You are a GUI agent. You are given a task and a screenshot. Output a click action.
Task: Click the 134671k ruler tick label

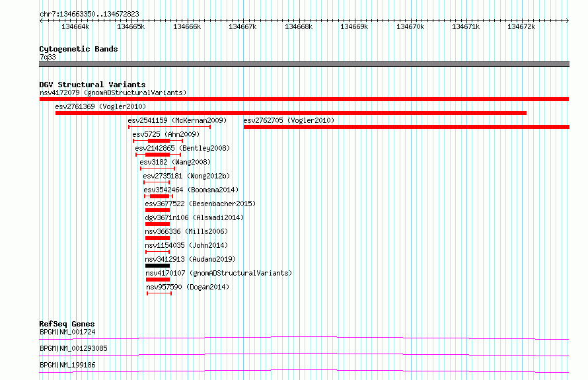click(x=466, y=26)
